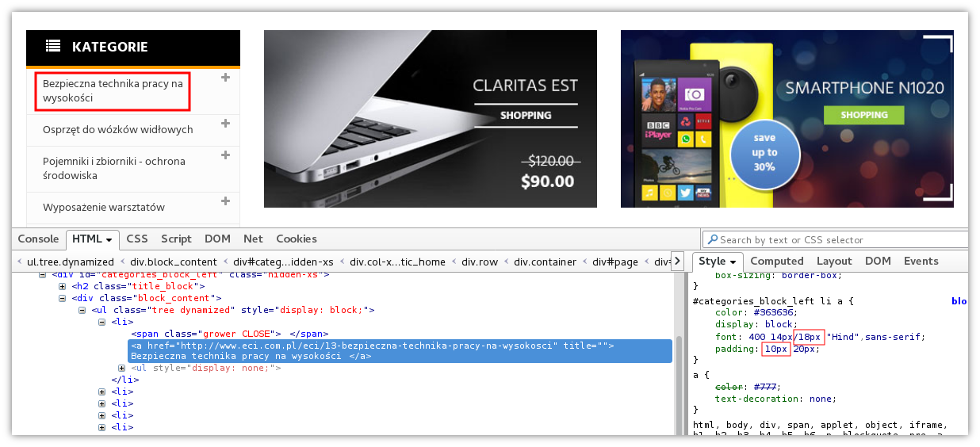
Task: Switch to main DOM panel tab
Action: [x=217, y=239]
